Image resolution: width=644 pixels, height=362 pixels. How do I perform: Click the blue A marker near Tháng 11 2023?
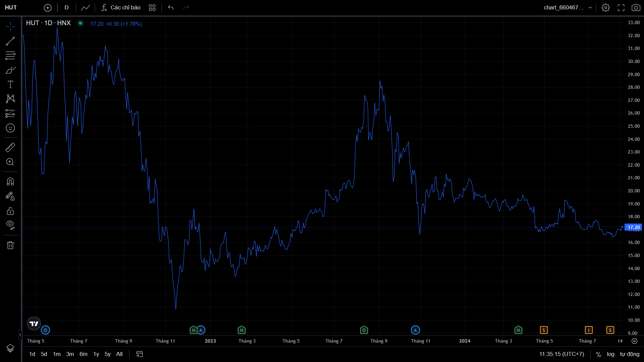pyautogui.click(x=416, y=330)
